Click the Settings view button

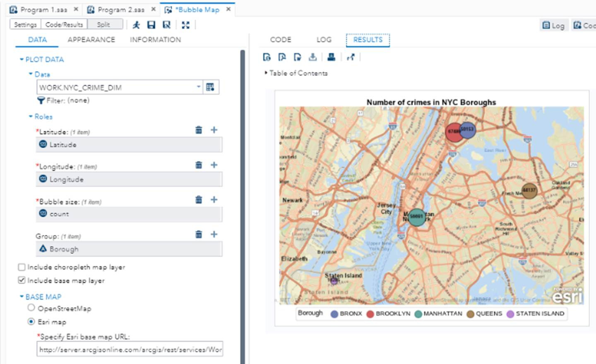pyautogui.click(x=25, y=24)
